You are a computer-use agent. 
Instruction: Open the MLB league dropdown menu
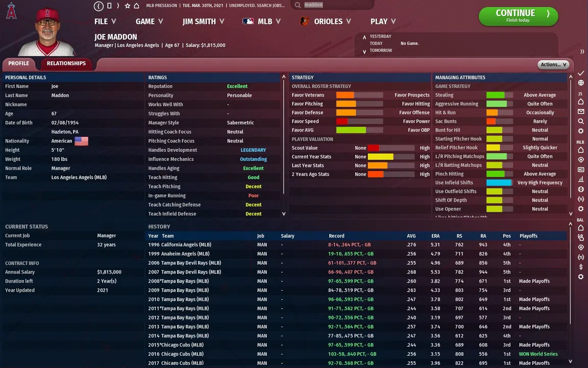261,21
